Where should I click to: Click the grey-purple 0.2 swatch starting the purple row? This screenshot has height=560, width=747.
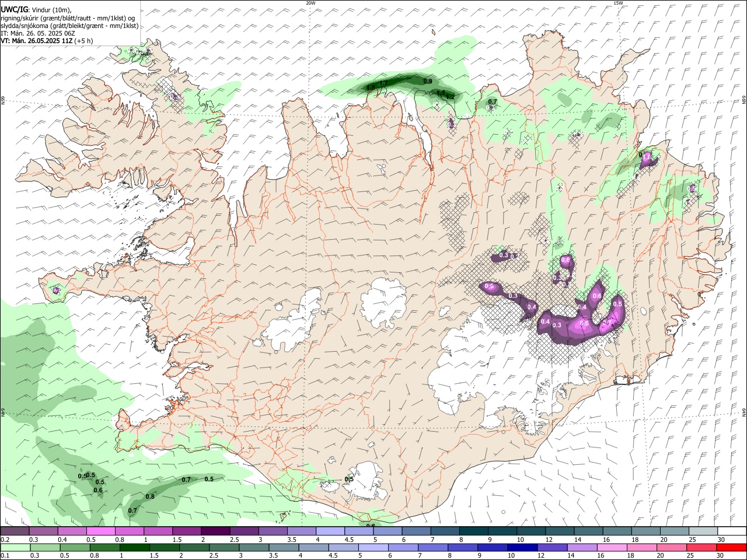(15, 531)
